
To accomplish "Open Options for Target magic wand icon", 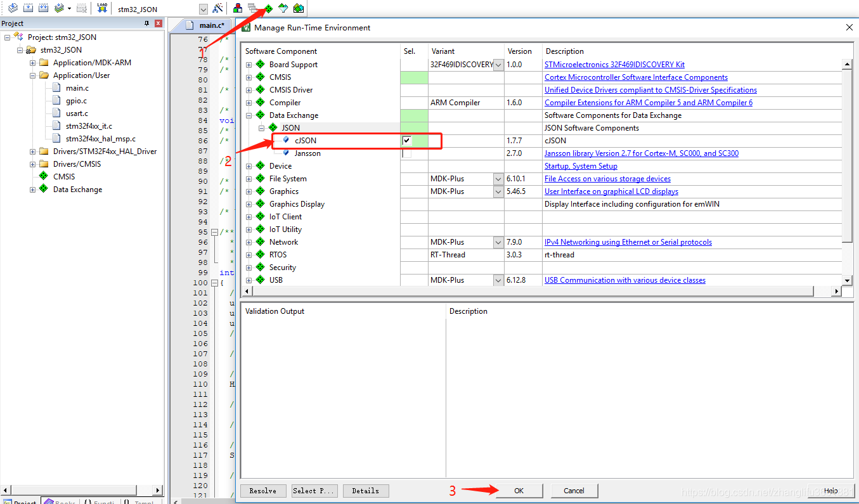I will click(218, 8).
